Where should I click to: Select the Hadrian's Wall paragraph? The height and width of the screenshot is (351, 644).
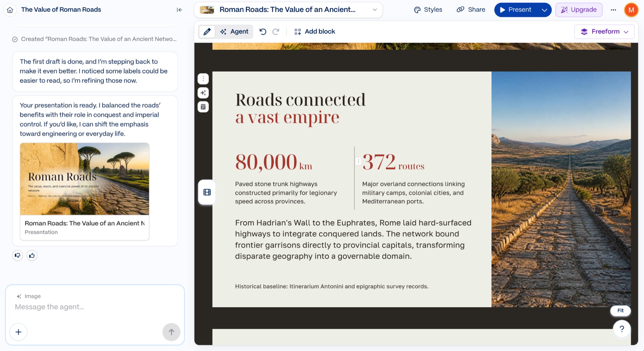click(353, 239)
